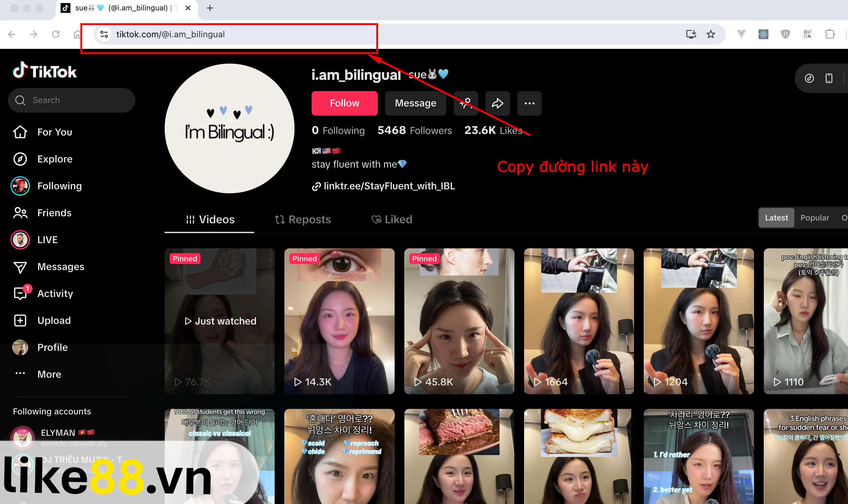The width and height of the screenshot is (848, 504).
Task: Open the linktr.ee/StayFluent_with_IBL link
Action: point(389,186)
